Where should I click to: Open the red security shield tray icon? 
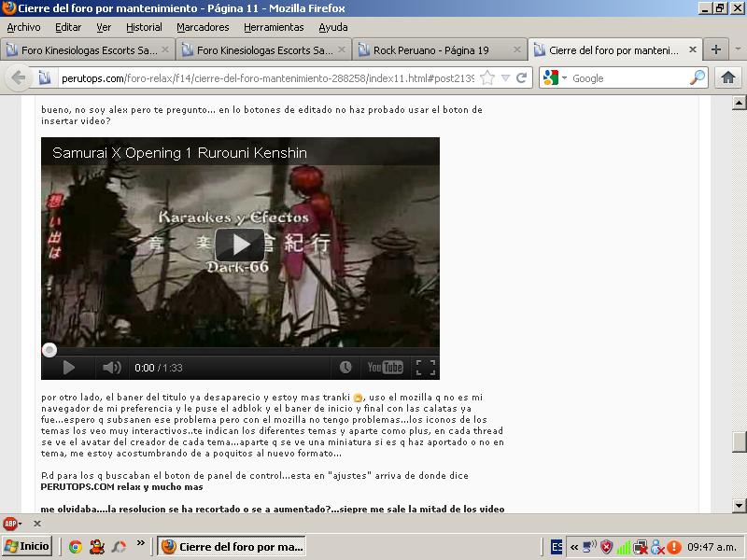coord(606,547)
